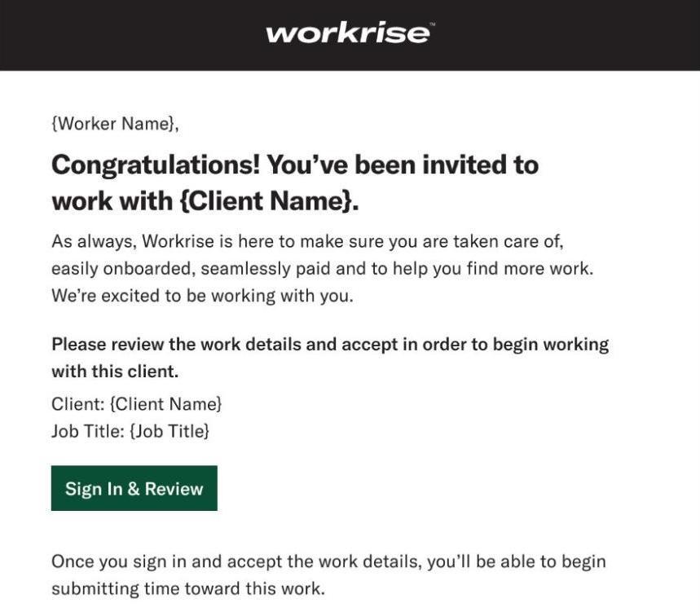
Task: Click bold 'Please review the work details' line
Action: tap(330, 345)
